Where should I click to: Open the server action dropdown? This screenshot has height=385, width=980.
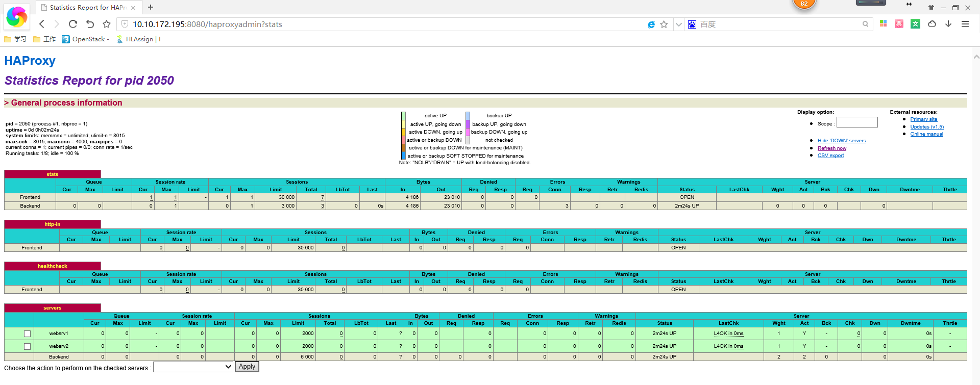(193, 367)
